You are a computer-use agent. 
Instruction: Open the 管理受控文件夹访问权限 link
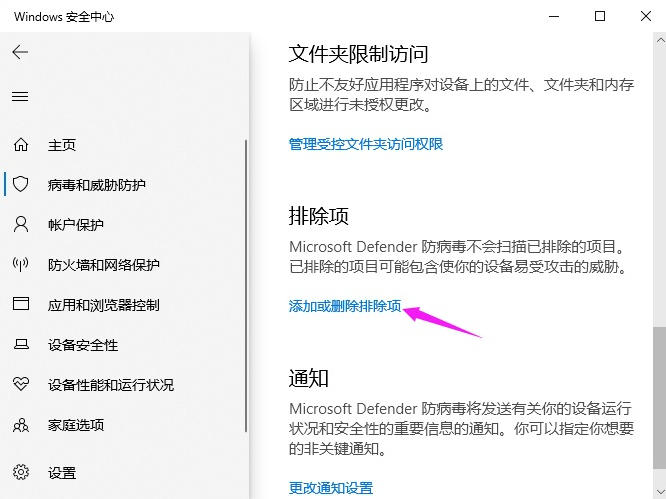pos(365,144)
